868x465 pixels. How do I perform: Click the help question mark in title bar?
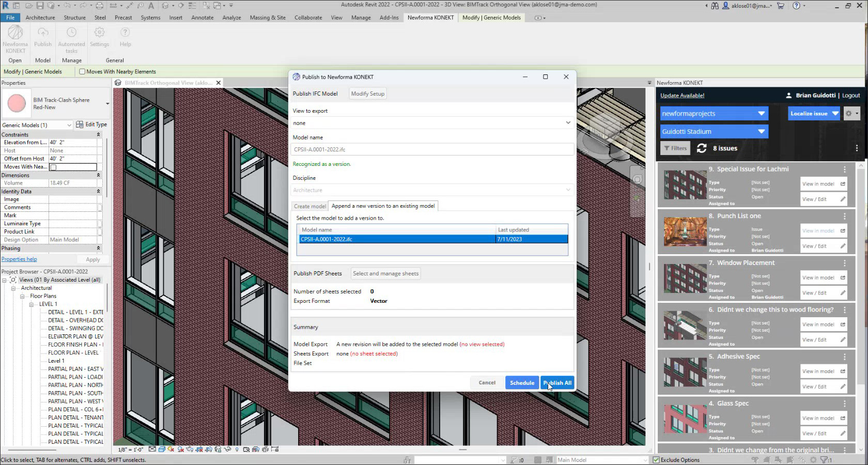[796, 6]
